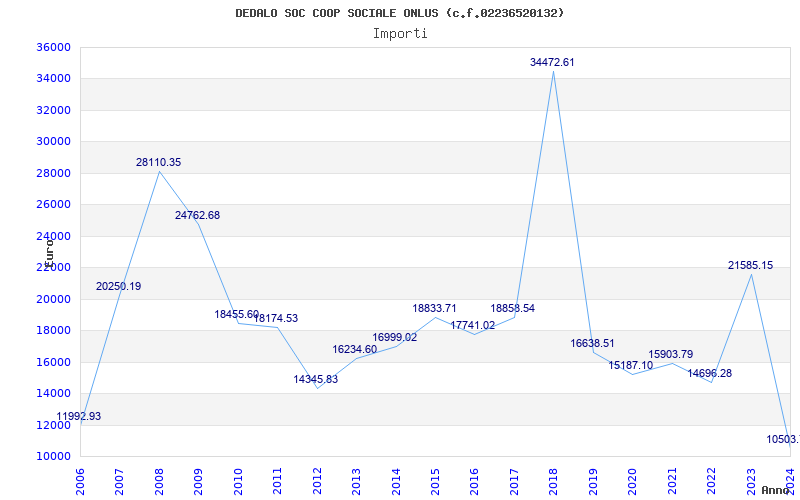Select y-axis value 12000
Screen dimensions: 800x500
click(x=53, y=425)
